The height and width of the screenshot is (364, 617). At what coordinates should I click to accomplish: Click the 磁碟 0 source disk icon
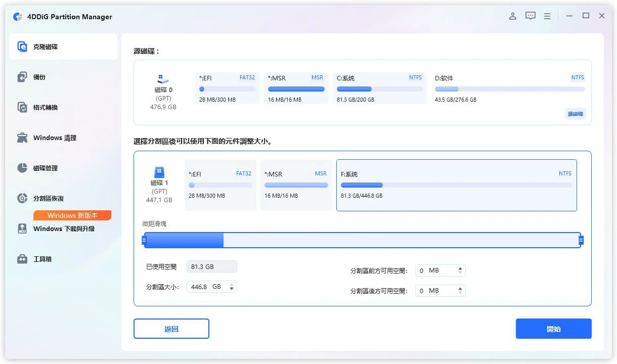163,79
